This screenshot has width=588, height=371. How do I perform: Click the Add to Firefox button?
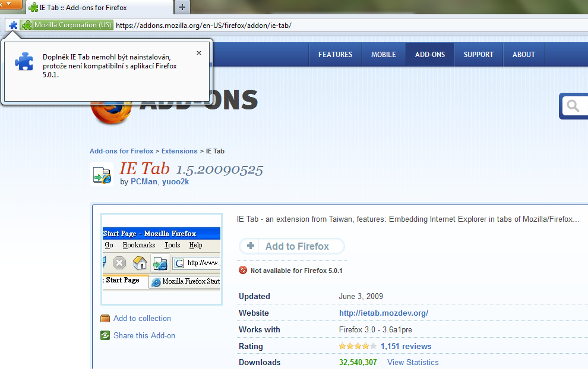tap(292, 246)
